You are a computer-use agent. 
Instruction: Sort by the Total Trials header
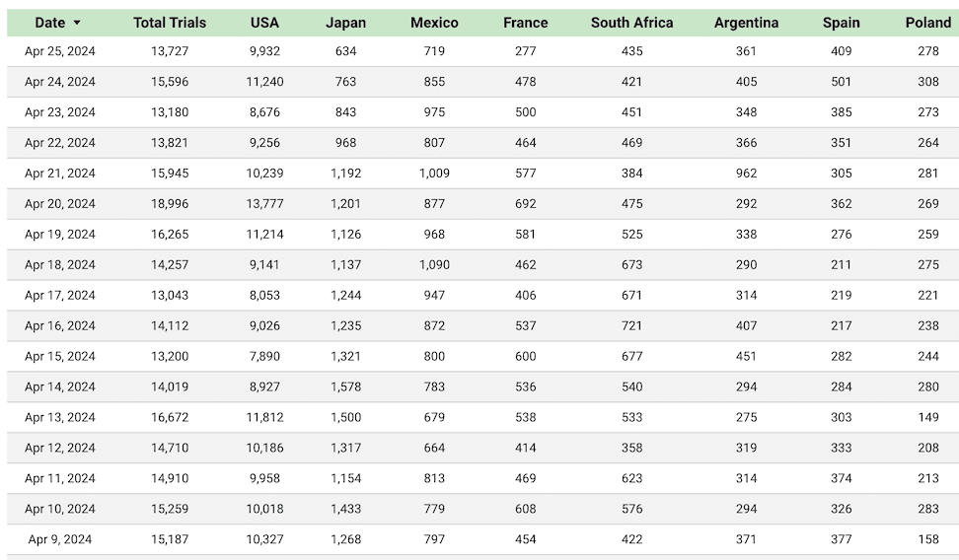pos(170,23)
